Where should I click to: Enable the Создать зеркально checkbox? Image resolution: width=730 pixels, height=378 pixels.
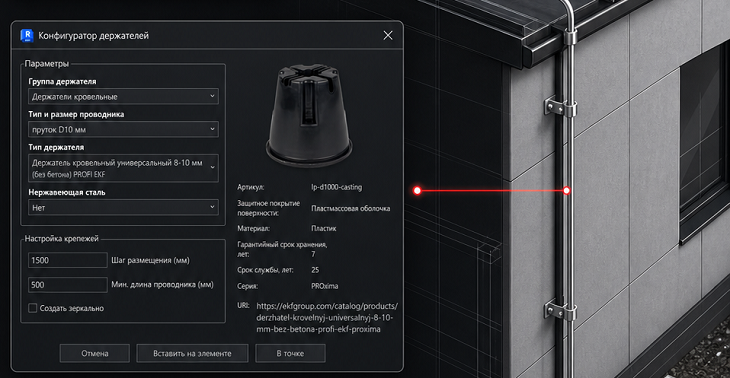[33, 308]
